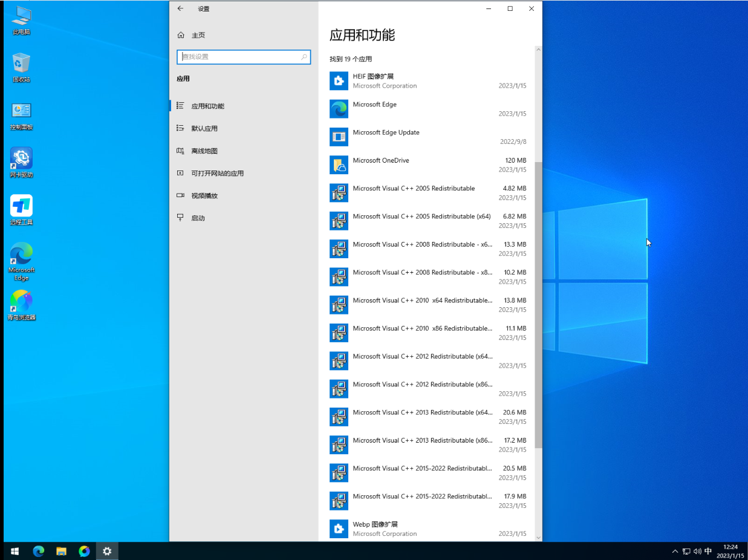
Task: Go back with the Settings back arrow
Action: (x=180, y=9)
